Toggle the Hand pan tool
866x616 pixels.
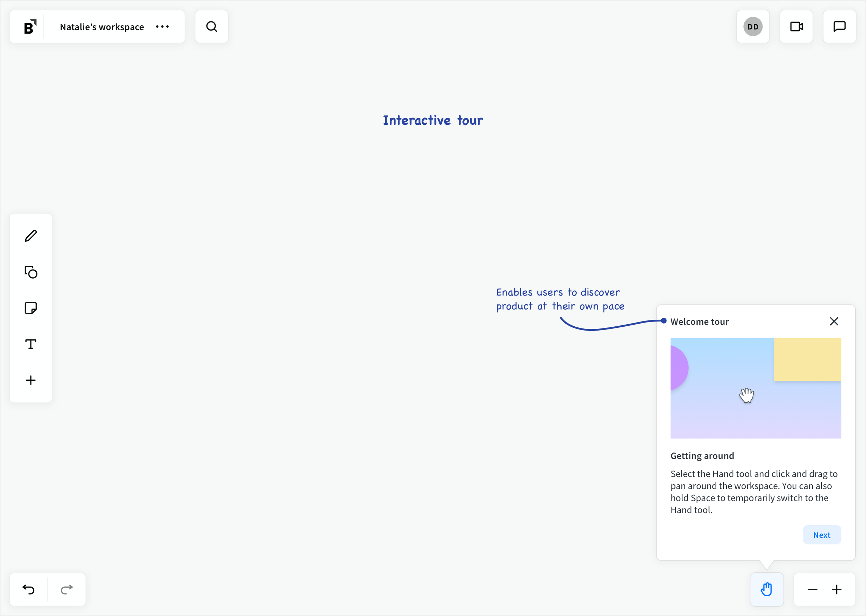point(767,589)
